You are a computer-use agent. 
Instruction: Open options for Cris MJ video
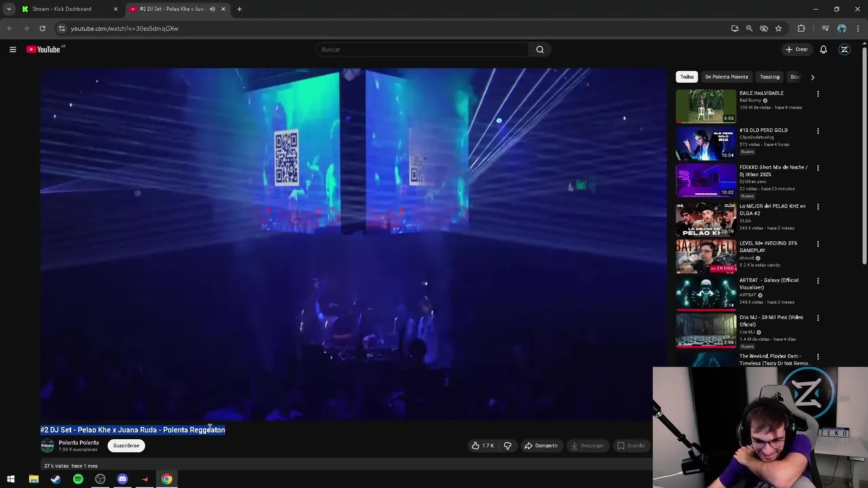(x=818, y=318)
